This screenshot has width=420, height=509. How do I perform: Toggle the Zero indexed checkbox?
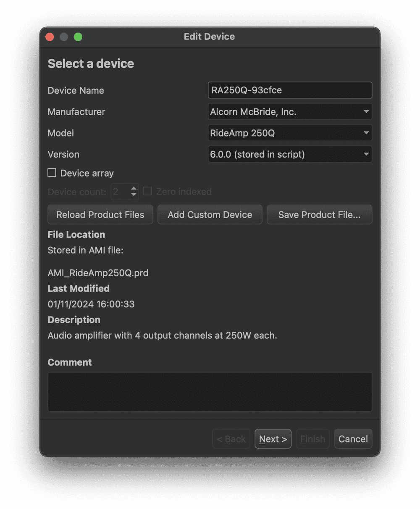147,192
